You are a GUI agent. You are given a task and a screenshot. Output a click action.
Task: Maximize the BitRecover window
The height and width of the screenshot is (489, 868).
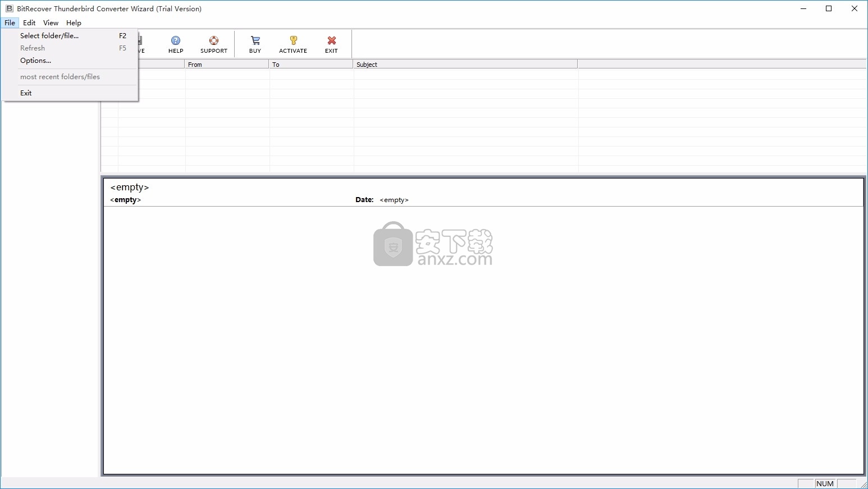point(829,8)
